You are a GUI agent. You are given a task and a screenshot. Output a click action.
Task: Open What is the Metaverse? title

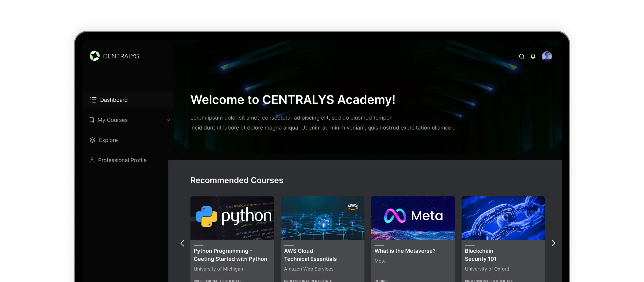coord(405,251)
